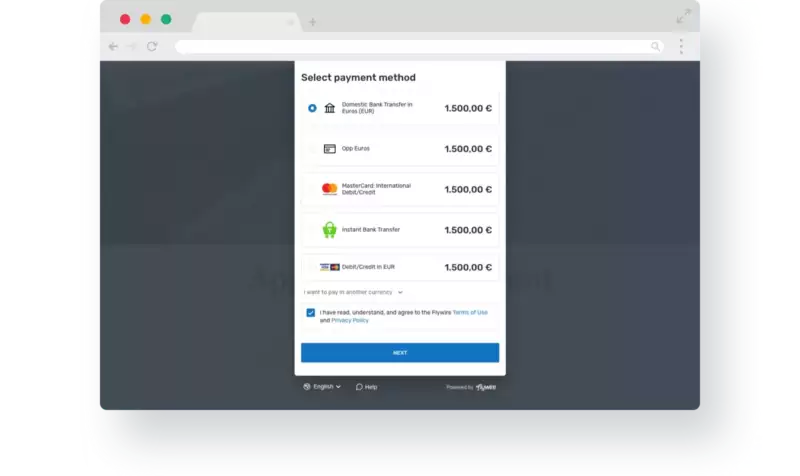Image resolution: width=800 pixels, height=476 pixels.
Task: Open a new browser tab with plus
Action: click(312, 22)
